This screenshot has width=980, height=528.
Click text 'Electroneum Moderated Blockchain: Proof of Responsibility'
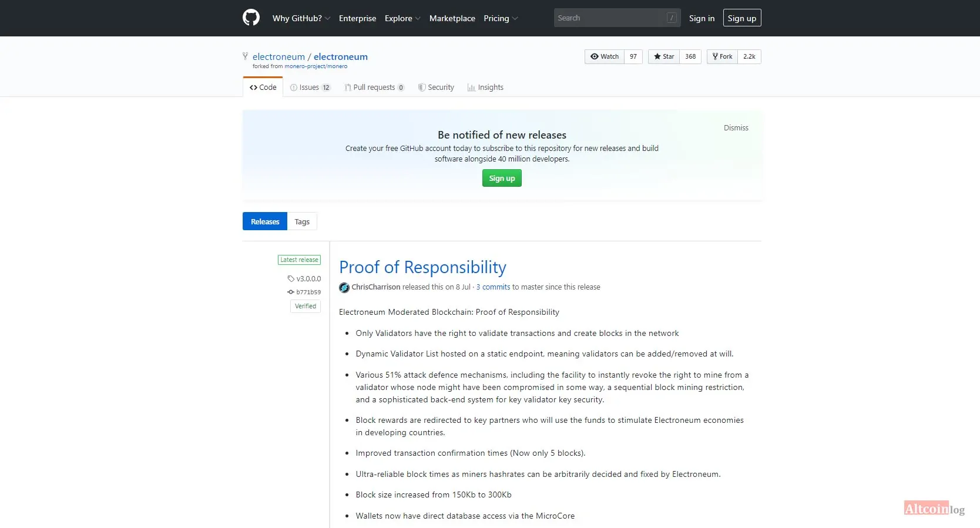click(x=449, y=312)
